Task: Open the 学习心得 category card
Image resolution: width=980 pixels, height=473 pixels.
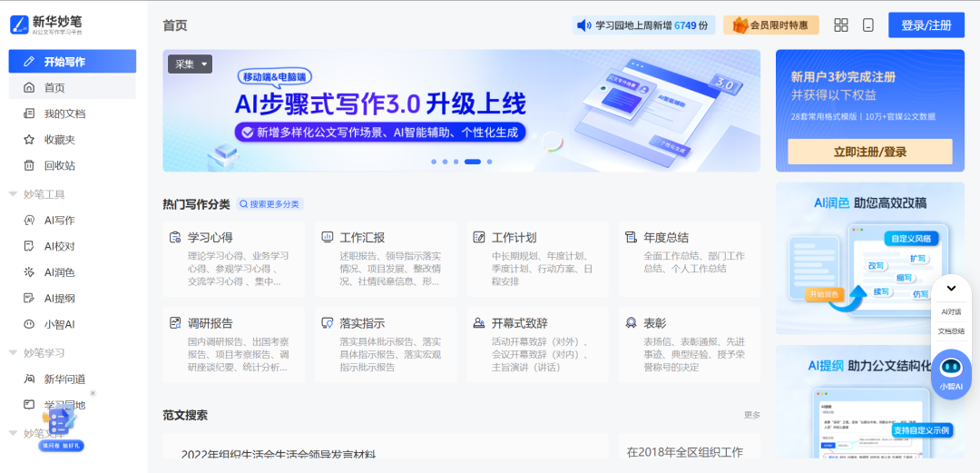Action: tap(234, 259)
